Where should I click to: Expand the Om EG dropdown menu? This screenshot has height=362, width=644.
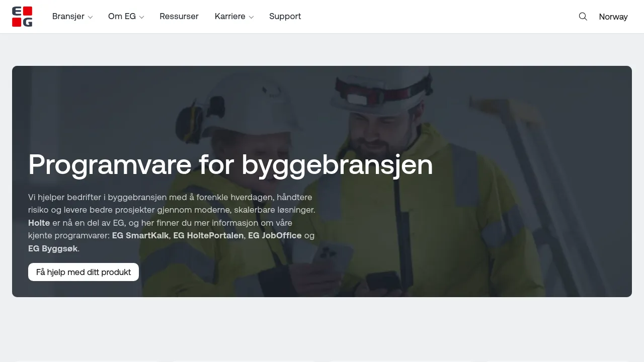pos(126,17)
